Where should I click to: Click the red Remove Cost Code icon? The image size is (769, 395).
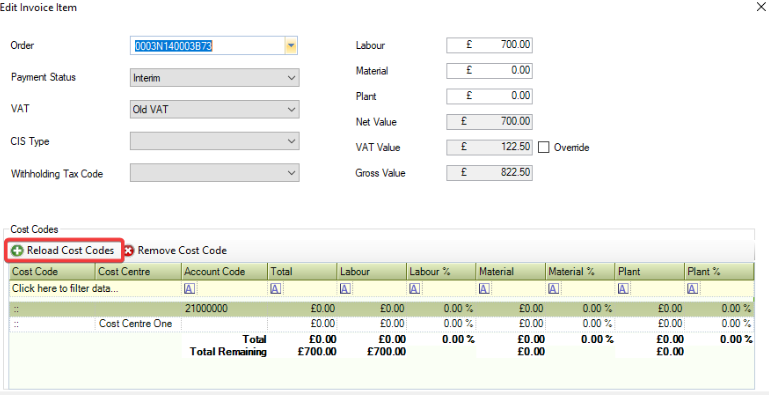(x=128, y=251)
